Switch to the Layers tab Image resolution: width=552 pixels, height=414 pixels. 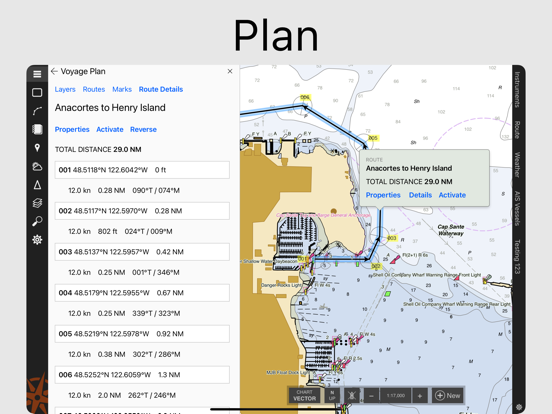pos(65,89)
